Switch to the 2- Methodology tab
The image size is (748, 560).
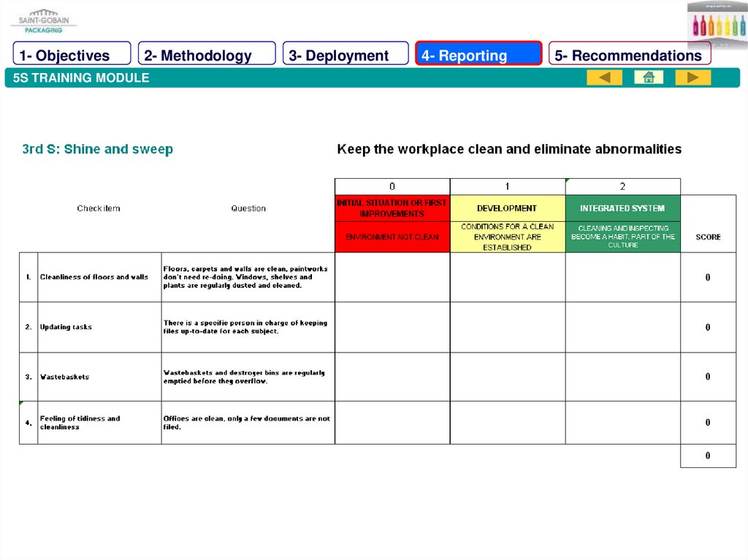(x=207, y=55)
